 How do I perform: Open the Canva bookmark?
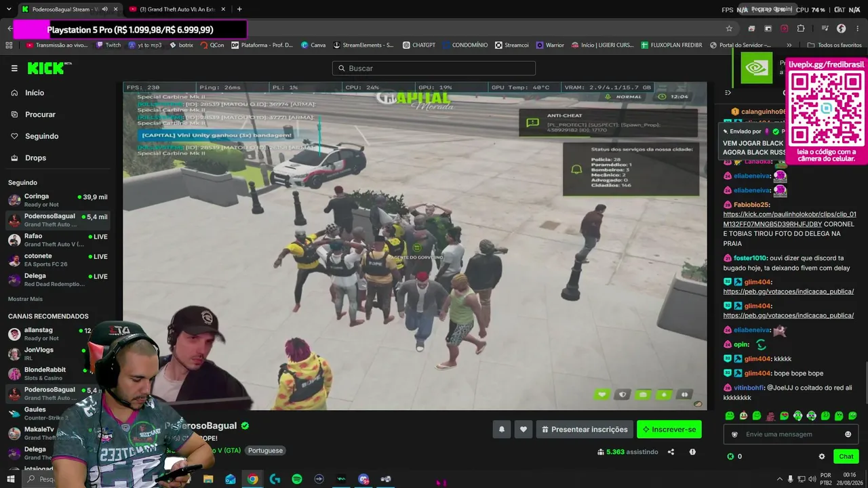[313, 45]
